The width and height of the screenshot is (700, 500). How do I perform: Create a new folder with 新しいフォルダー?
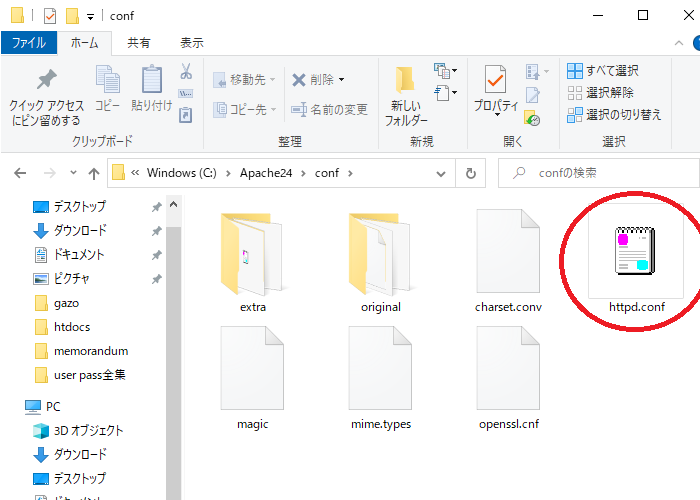pos(405,96)
